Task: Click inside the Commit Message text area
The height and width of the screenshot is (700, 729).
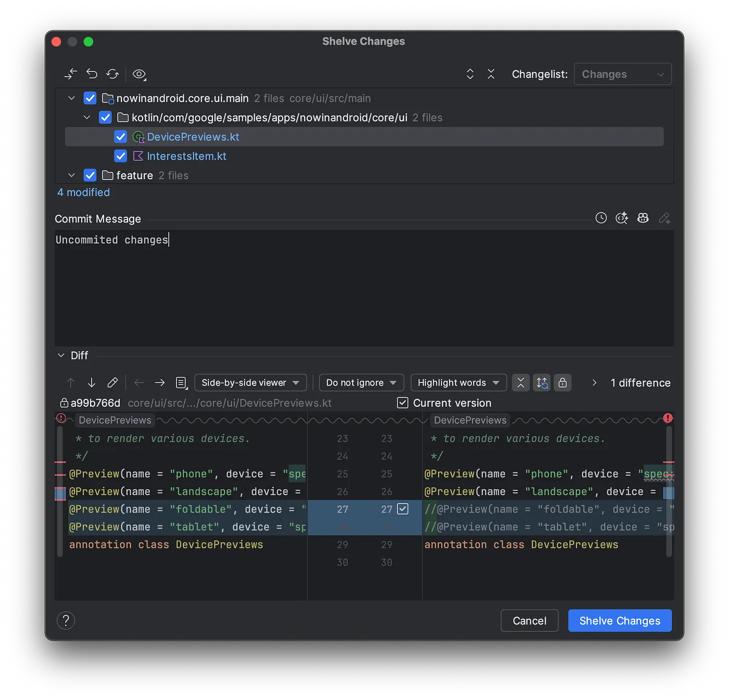Action: point(364,292)
